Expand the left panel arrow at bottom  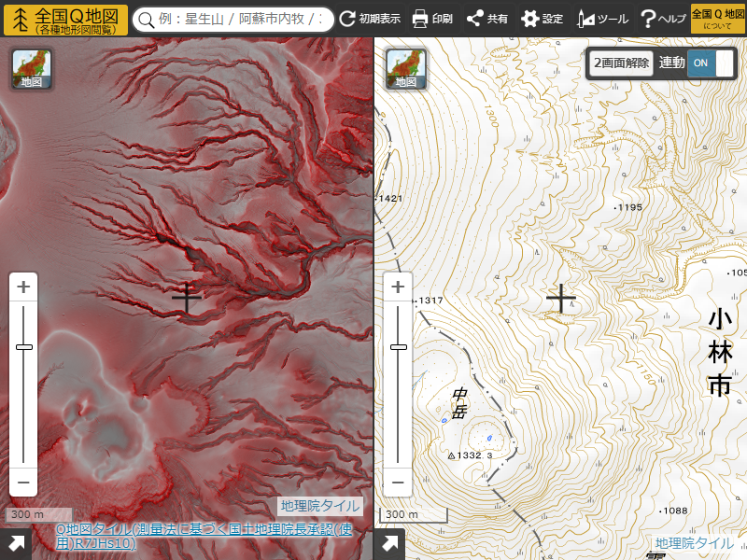click(x=16, y=544)
